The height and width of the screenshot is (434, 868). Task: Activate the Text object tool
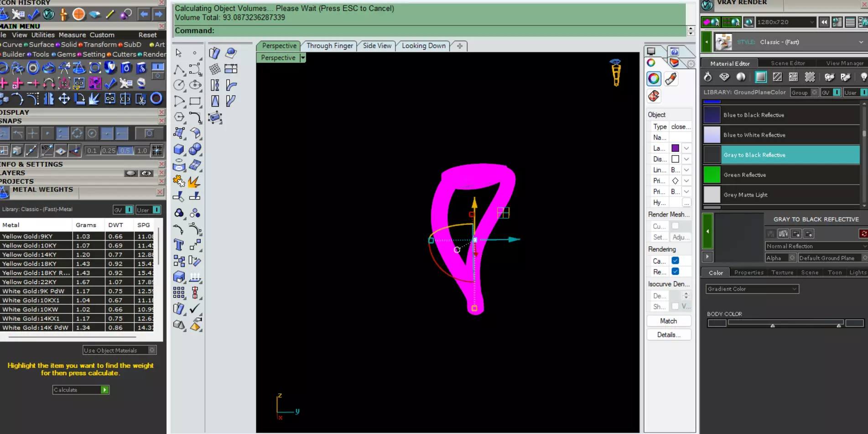179,245
